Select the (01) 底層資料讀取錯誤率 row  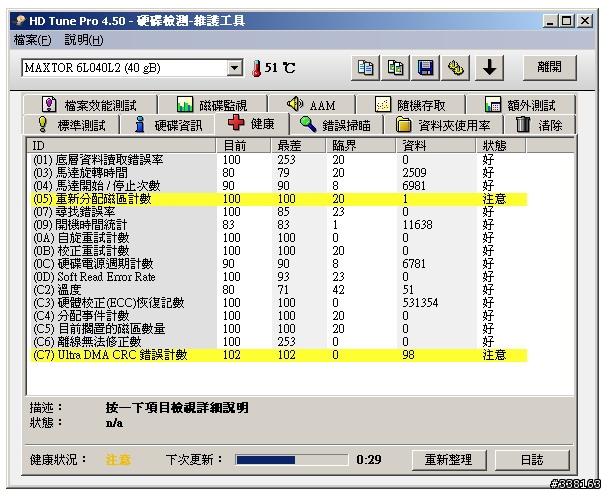pos(279,159)
